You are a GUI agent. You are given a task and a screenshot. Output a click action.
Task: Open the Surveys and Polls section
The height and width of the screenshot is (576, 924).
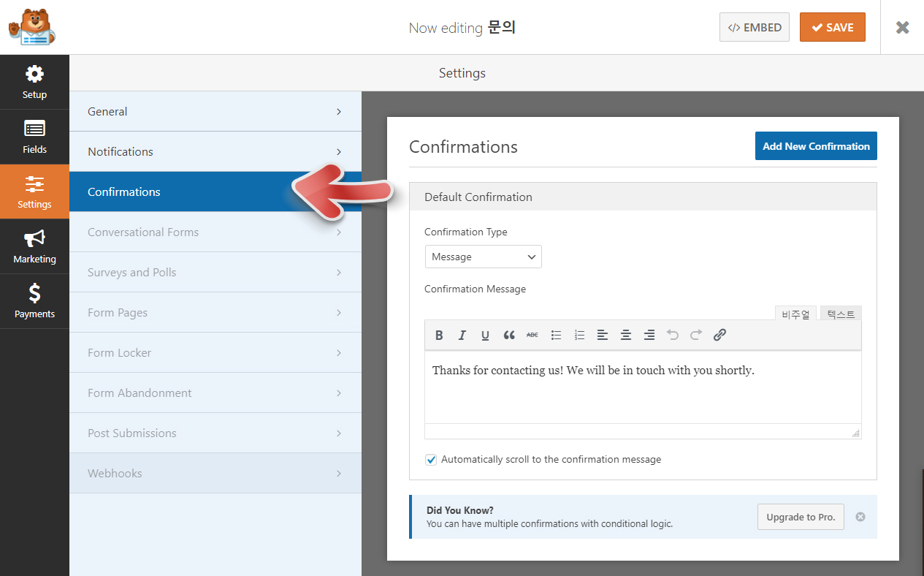point(215,272)
